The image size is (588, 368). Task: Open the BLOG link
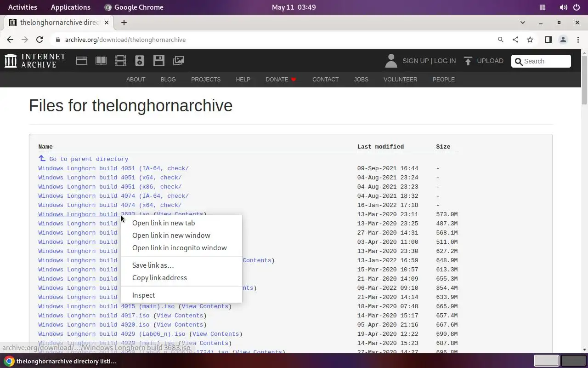point(168,80)
